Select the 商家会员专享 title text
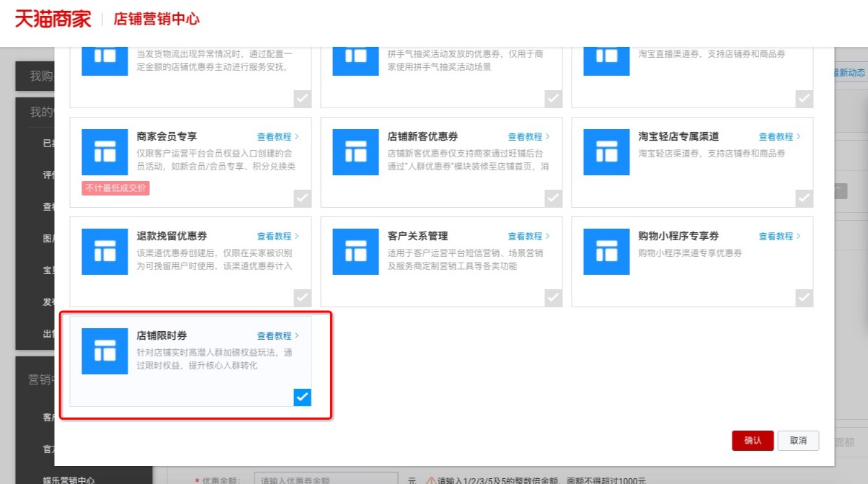Image resolution: width=868 pixels, height=484 pixels. (x=167, y=136)
